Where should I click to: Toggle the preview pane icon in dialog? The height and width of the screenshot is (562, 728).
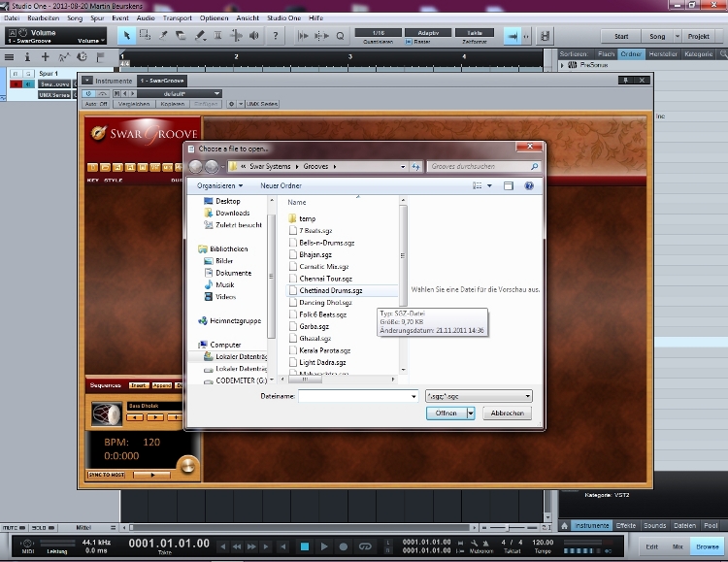click(509, 185)
